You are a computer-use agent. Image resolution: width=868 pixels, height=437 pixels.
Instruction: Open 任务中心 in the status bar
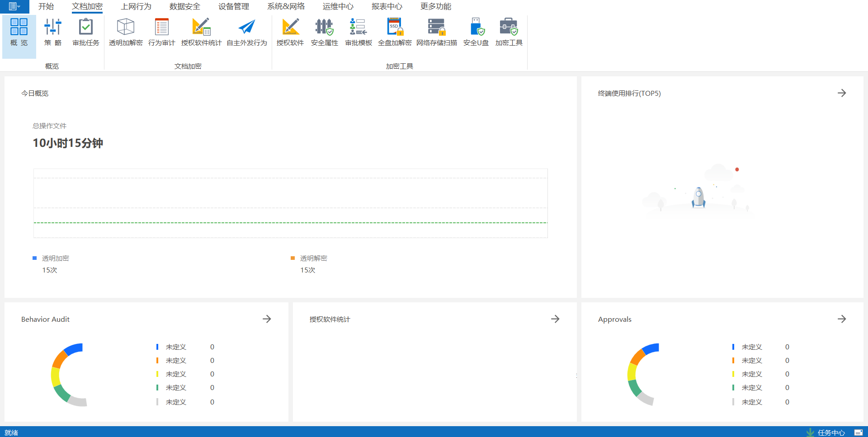point(830,432)
